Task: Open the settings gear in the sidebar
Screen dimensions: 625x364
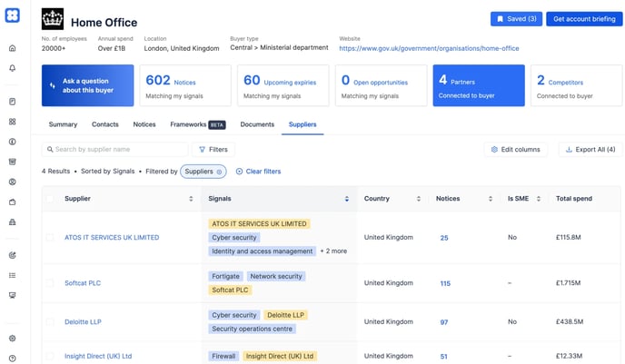Action: (x=13, y=338)
